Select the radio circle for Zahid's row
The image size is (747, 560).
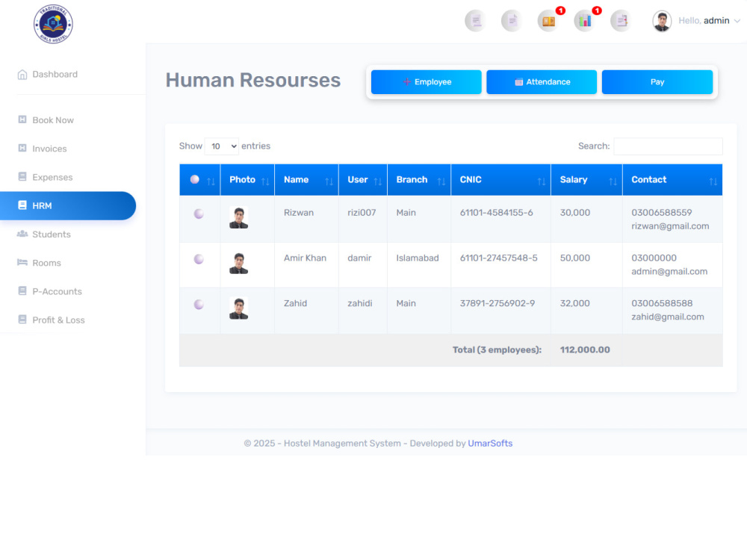(x=199, y=305)
